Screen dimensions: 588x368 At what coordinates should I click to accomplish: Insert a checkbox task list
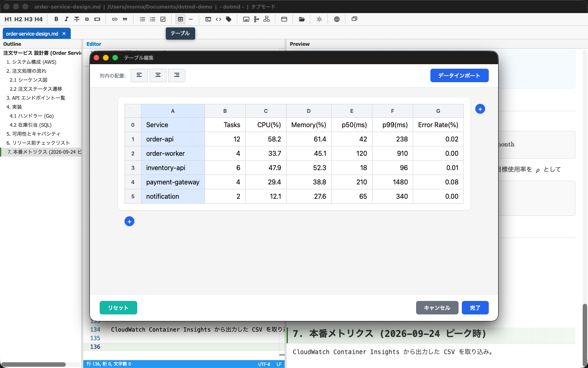click(x=163, y=19)
